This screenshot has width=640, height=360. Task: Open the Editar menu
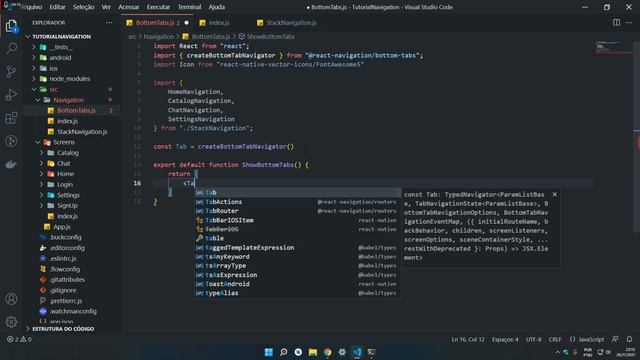(57, 7)
